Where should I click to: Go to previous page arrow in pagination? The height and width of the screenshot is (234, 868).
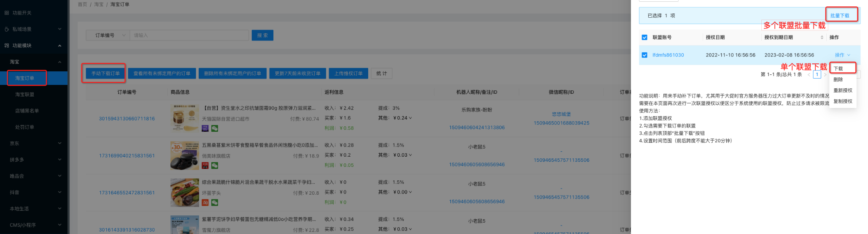(809, 75)
